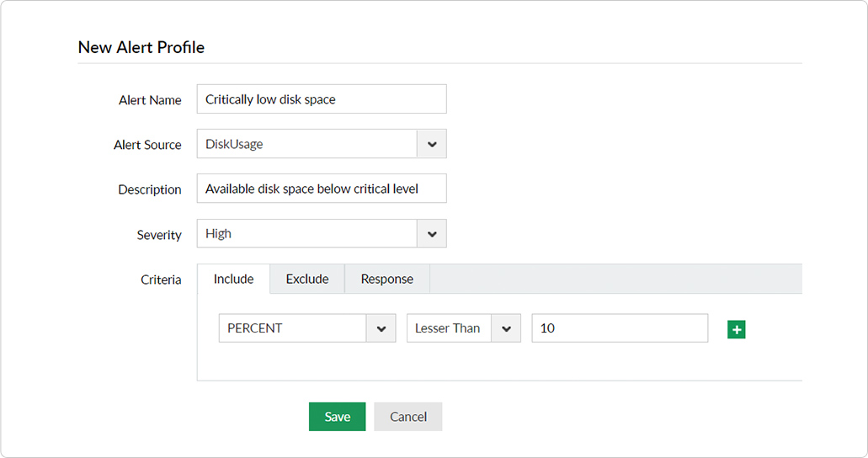Click the PERCENT criteria select box

tap(292, 328)
